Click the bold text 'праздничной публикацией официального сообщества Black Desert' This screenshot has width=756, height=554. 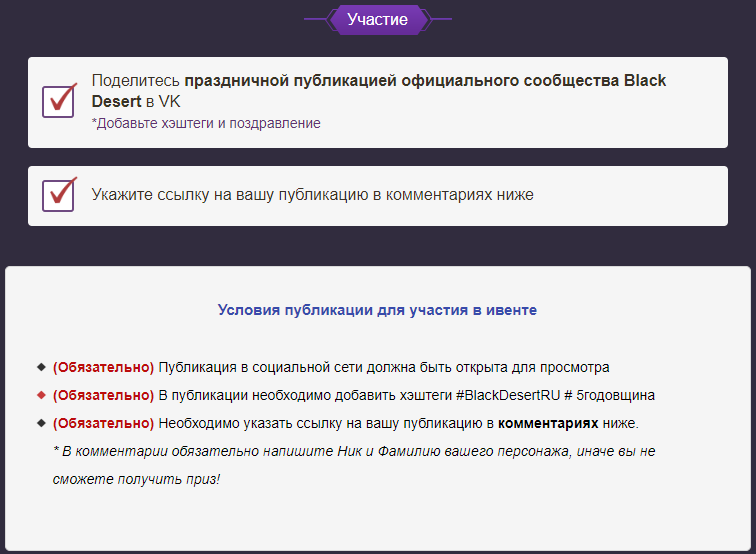[x=378, y=91]
